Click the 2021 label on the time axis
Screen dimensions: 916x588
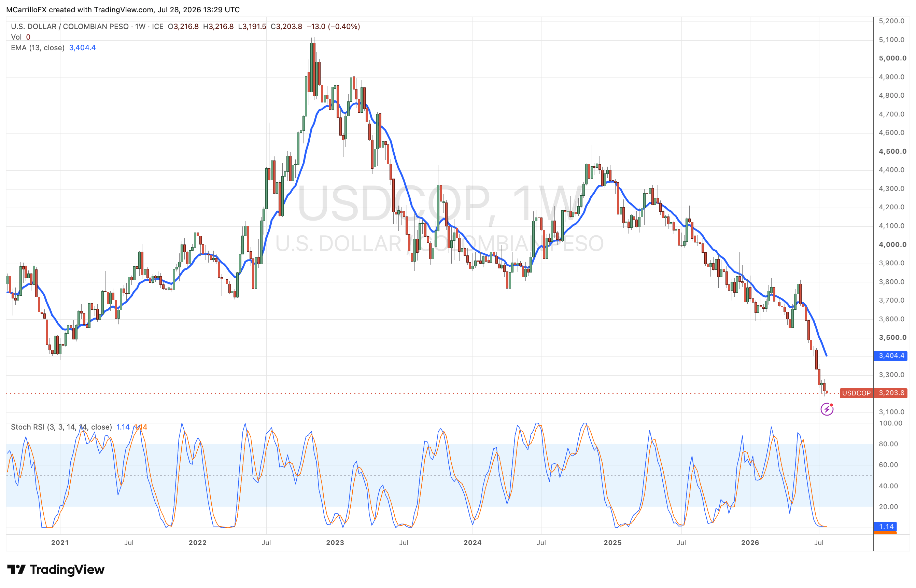tap(60, 543)
